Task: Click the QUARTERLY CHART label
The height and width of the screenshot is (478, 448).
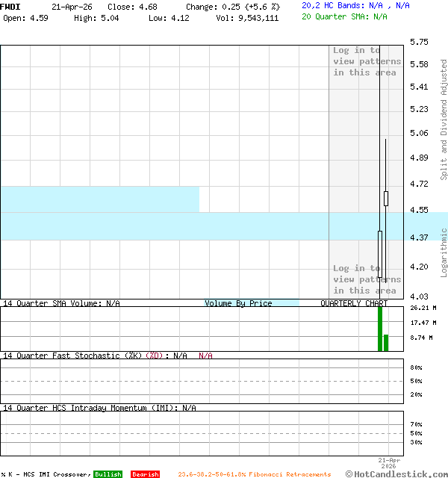Action: 354,303
